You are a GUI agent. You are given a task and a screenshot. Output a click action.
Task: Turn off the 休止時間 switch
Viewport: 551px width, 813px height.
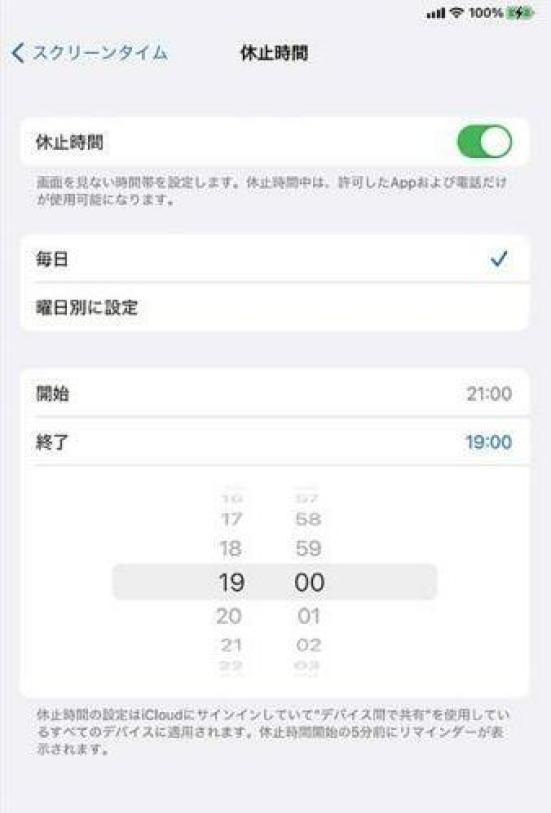pyautogui.click(x=484, y=142)
